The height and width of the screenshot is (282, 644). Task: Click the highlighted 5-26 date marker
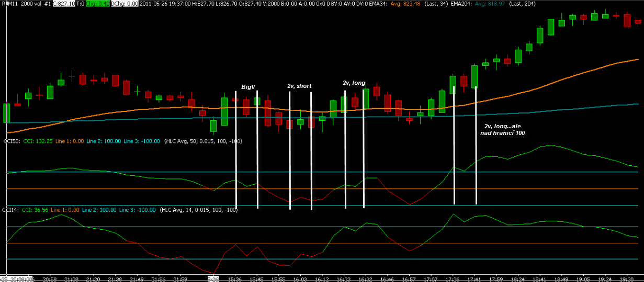(x=212, y=279)
